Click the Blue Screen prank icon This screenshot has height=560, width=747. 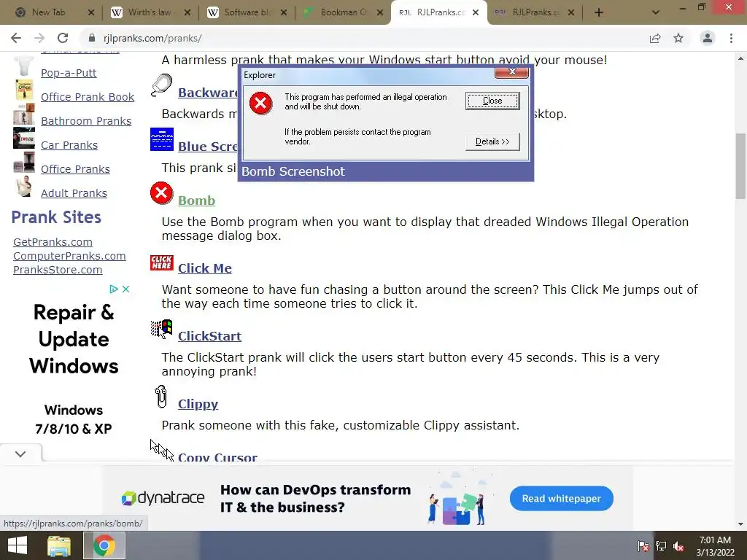pos(161,139)
